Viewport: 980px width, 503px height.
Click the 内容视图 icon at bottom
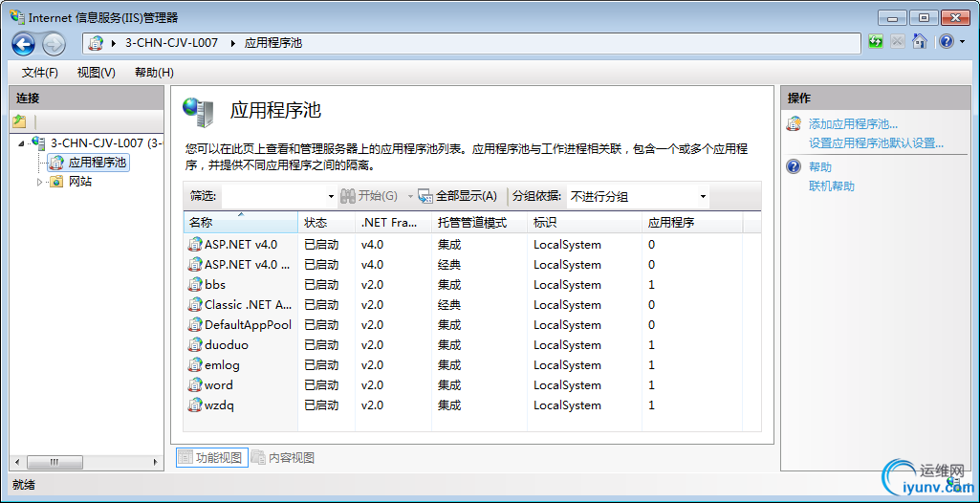point(258,457)
